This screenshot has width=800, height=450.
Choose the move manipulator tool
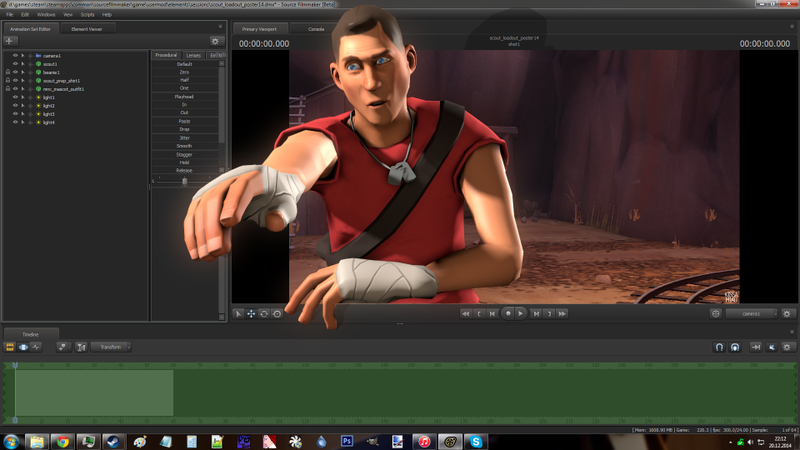click(251, 314)
